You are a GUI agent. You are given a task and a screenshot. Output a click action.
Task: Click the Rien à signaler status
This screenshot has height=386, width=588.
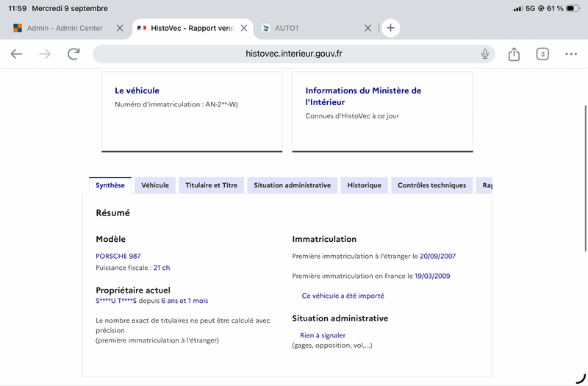[323, 335]
